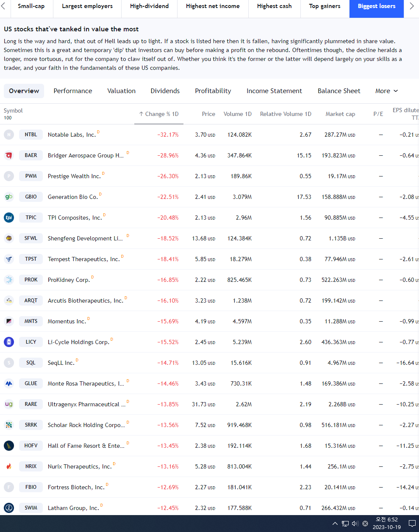419x532 pixels.
Task: Click the Prestige Wealth logo icon
Action: click(x=9, y=176)
